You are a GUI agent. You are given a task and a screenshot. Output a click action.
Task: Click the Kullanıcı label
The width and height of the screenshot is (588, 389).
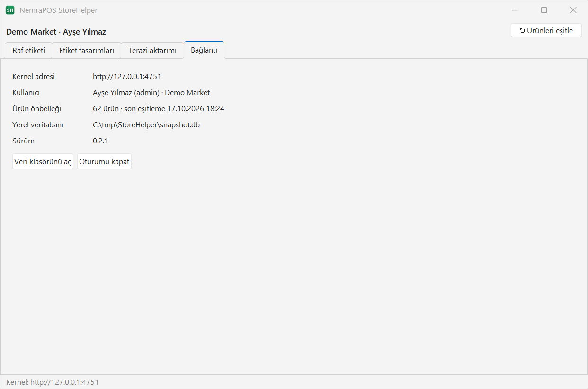tap(26, 92)
